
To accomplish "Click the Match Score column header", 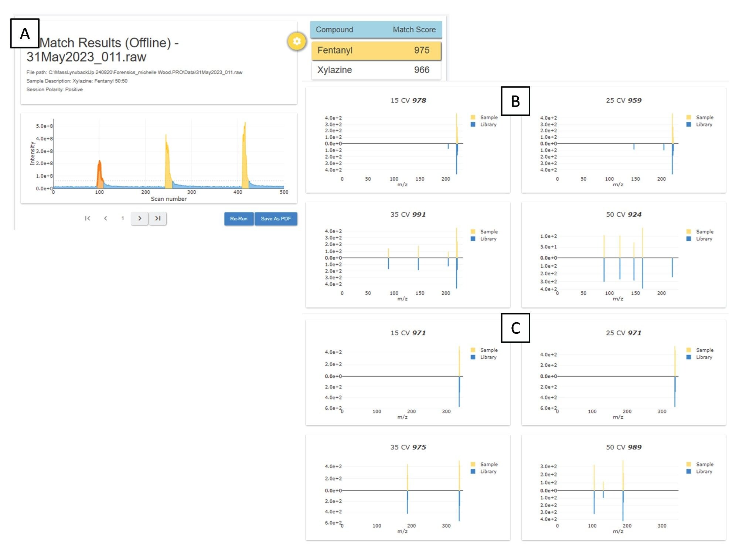I will coord(414,30).
